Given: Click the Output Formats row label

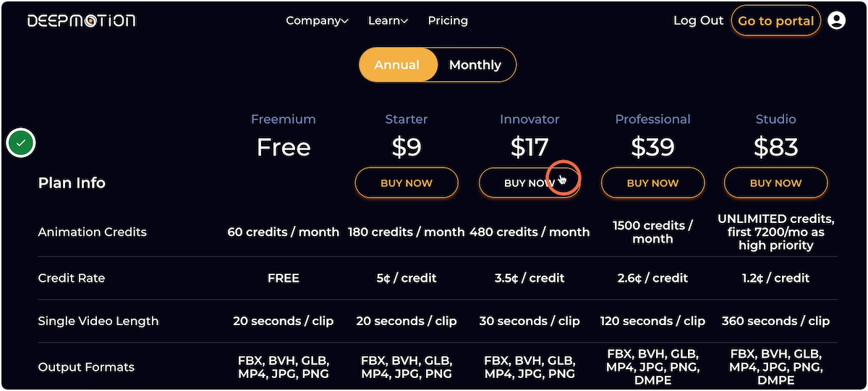Looking at the screenshot, I should pyautogui.click(x=86, y=367).
